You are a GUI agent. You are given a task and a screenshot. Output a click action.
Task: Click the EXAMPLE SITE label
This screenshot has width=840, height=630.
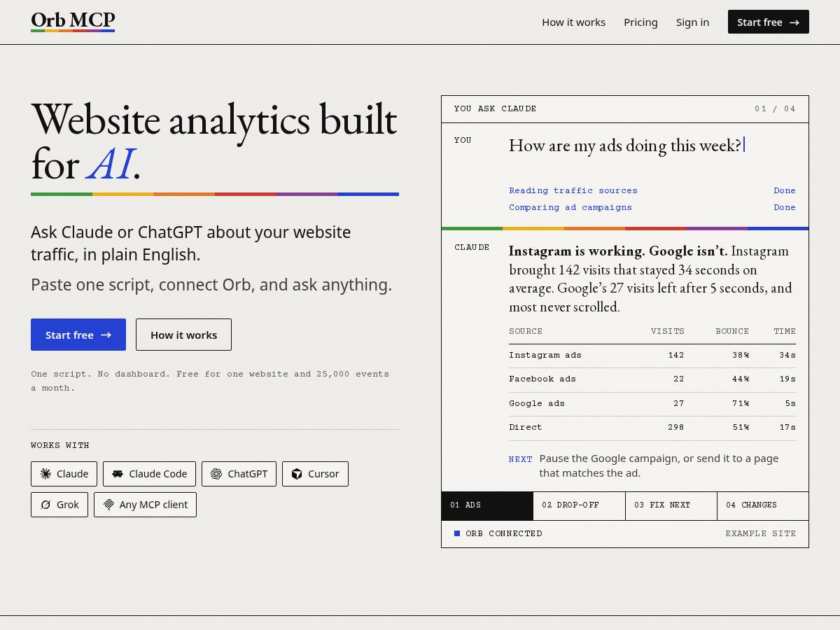pos(761,533)
